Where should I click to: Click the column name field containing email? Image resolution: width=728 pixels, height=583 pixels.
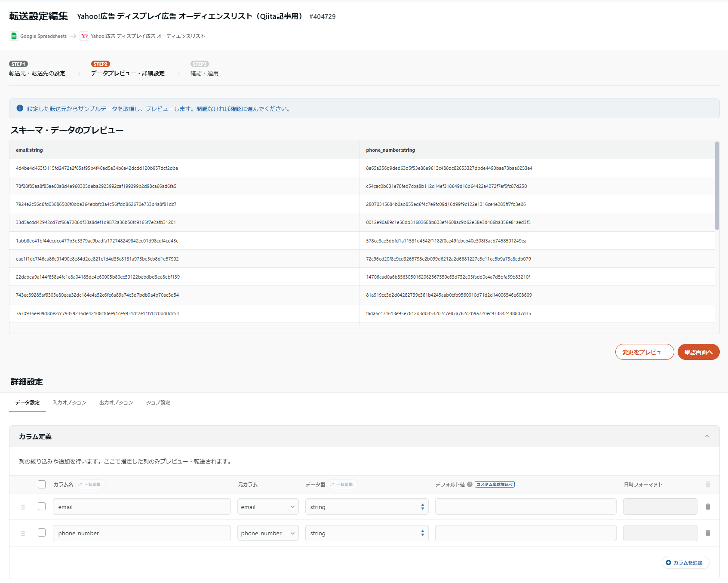tap(142, 506)
